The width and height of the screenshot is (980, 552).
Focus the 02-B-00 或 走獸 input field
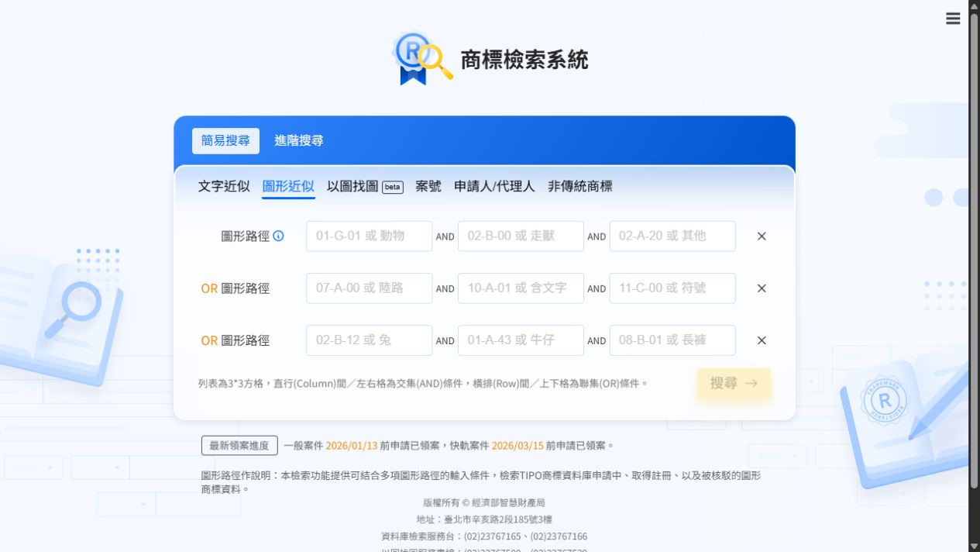point(521,236)
